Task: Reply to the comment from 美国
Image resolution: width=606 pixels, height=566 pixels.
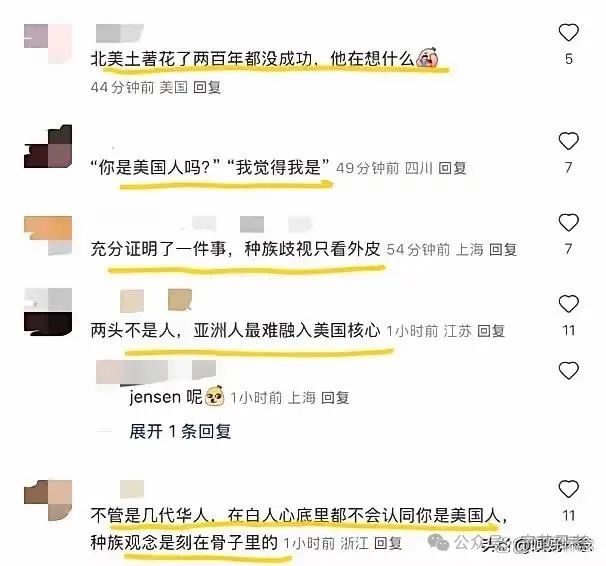Action: 207,87
